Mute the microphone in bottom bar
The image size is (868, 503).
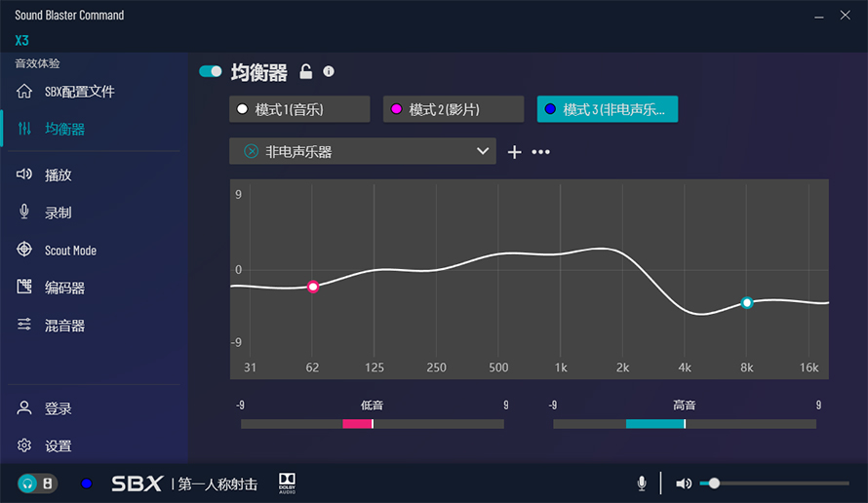click(x=642, y=484)
